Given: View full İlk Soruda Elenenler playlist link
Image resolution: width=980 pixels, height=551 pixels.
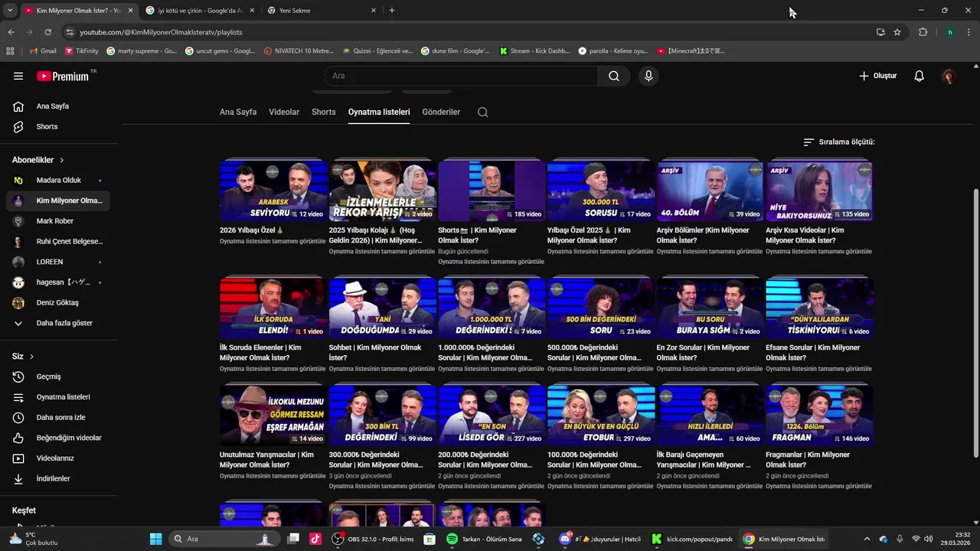Looking at the screenshot, I should coord(273,369).
